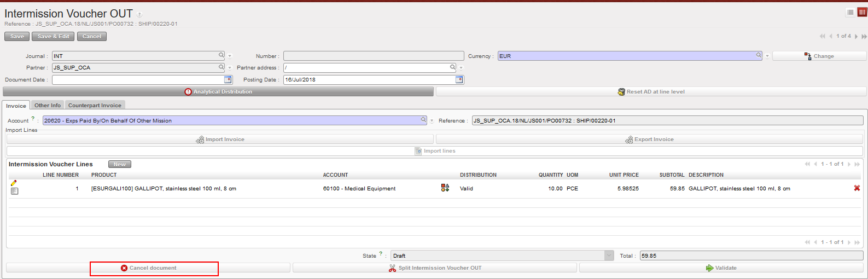The height and width of the screenshot is (279, 868).
Task: Go to first record arrow near '1 of 4'
Action: [x=822, y=36]
